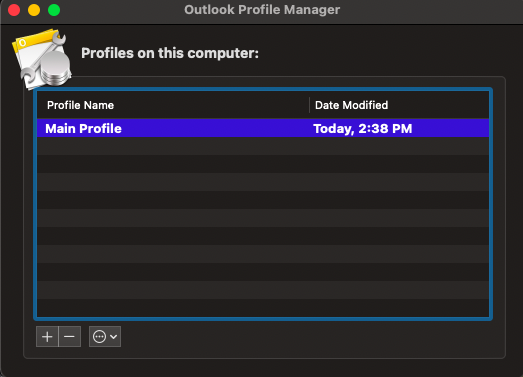
Task: Sort by Date Modified column header
Action: 352,105
